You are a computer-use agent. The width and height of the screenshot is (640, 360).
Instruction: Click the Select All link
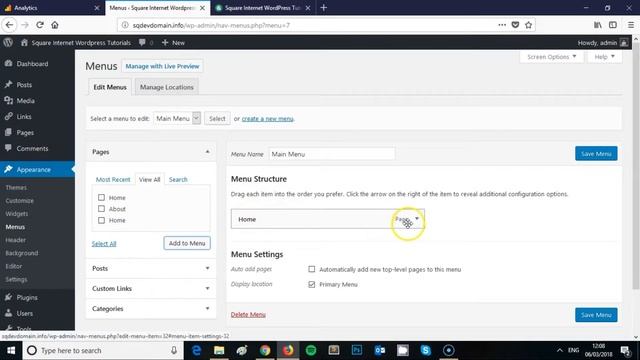pyautogui.click(x=104, y=244)
